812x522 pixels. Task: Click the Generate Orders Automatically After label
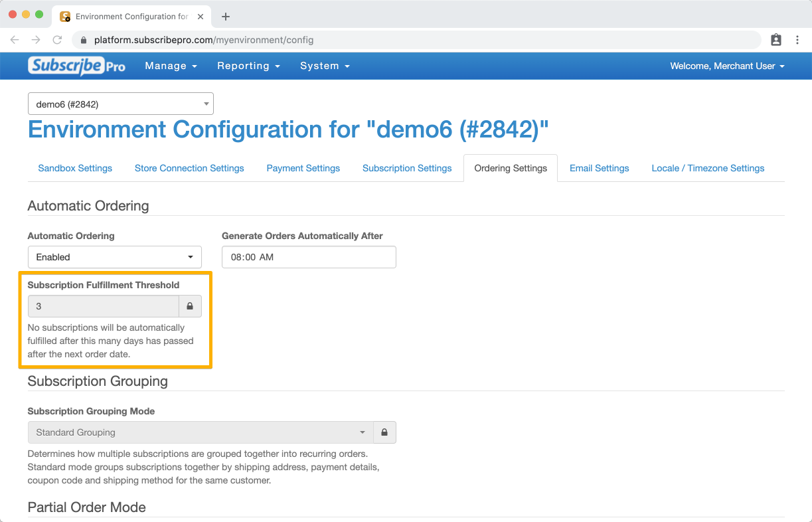pos(302,236)
